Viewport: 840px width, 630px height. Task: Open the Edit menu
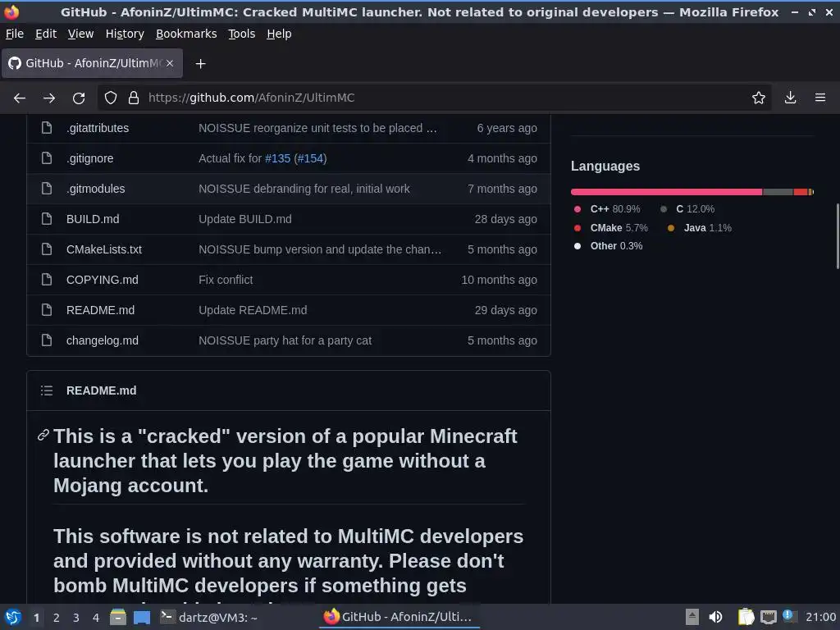(46, 34)
